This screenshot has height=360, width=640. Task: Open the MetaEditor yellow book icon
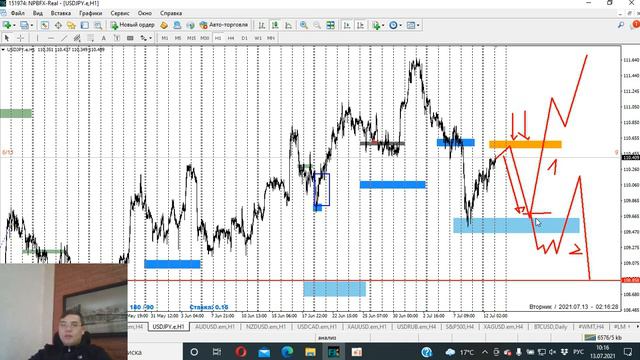pos(164,25)
